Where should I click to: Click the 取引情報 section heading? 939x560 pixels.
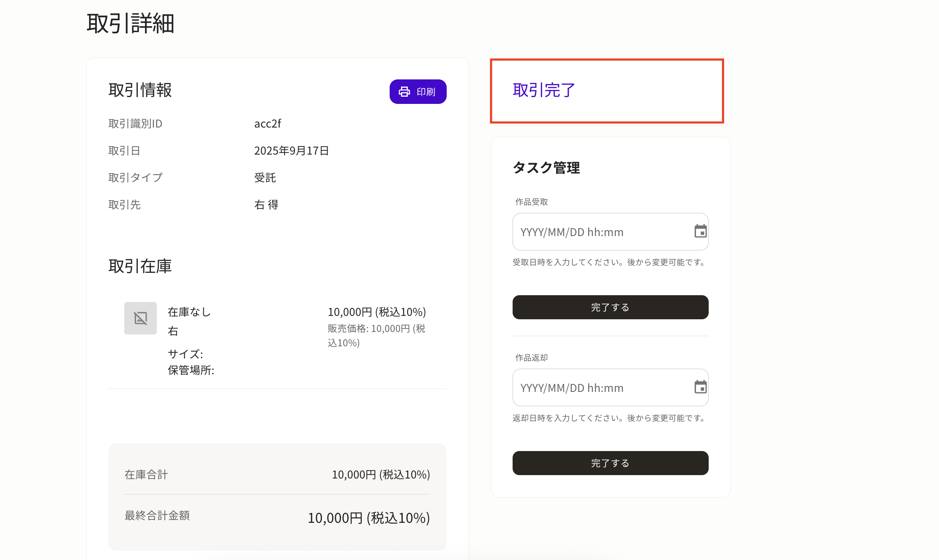pos(140,90)
